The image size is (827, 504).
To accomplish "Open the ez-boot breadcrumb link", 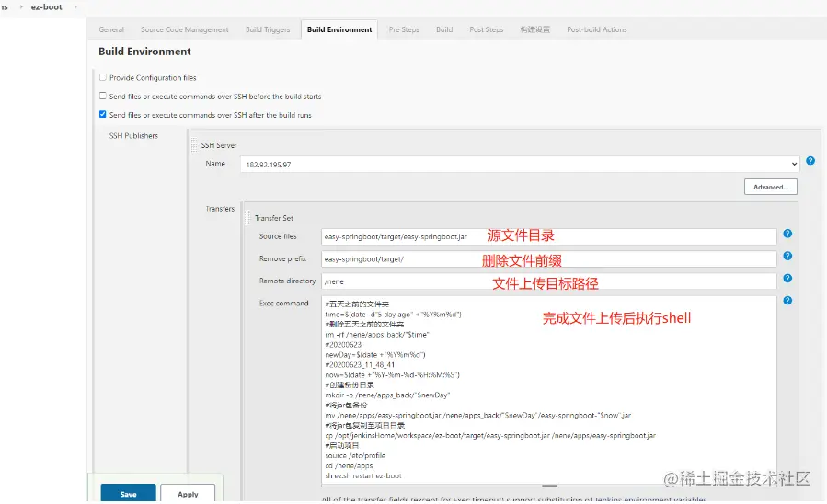I will click(46, 6).
